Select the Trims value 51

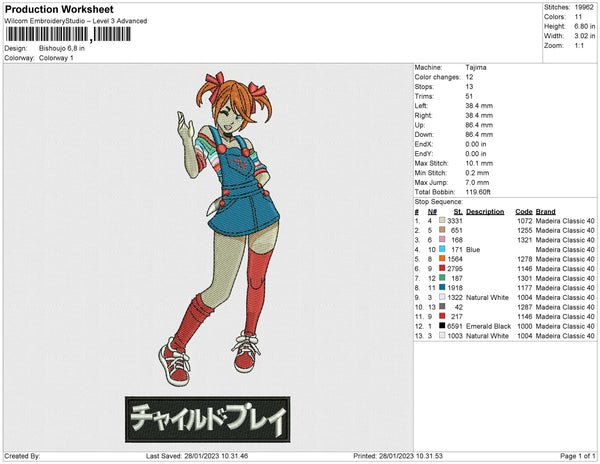[469, 96]
